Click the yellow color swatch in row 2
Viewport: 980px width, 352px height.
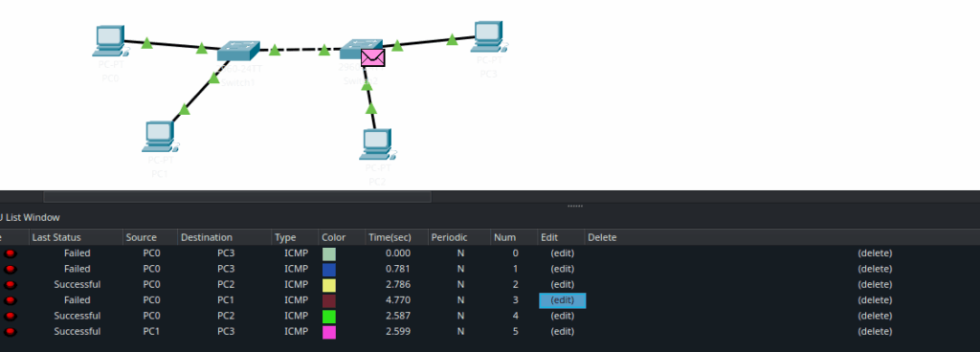click(329, 285)
